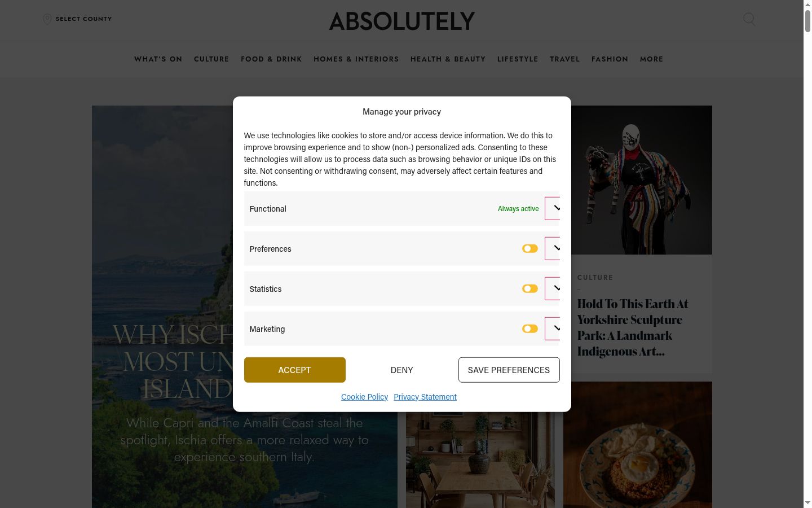Open the Privacy Statement link
Image resolution: width=812 pixels, height=508 pixels.
(425, 397)
